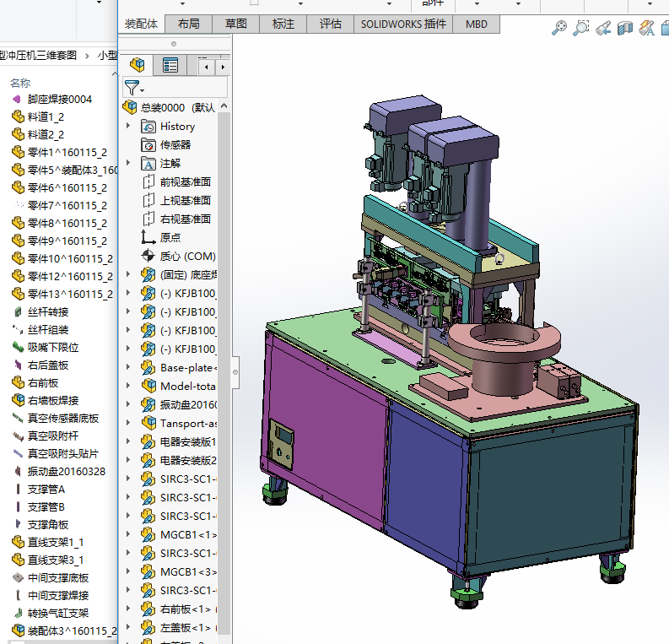Expand the History folder in tree
669x644 pixels.
coord(128,126)
